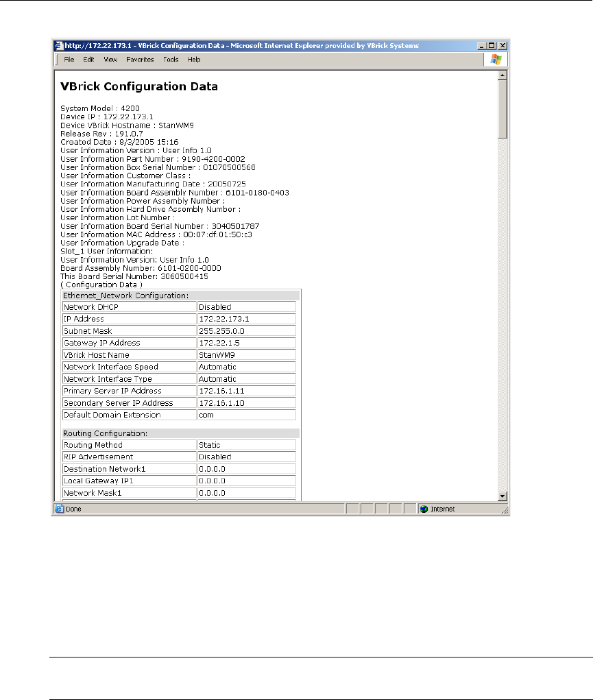
Task: Click the page icon beside Done
Action: [60, 509]
